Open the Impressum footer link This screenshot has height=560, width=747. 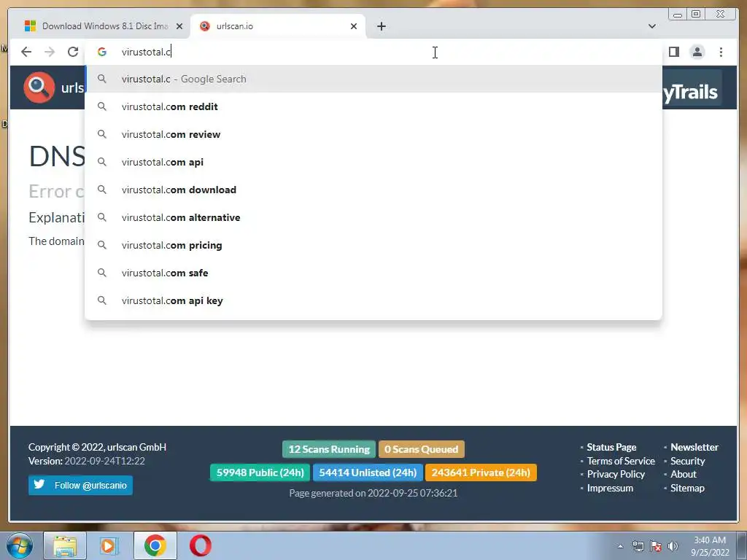[x=610, y=488]
